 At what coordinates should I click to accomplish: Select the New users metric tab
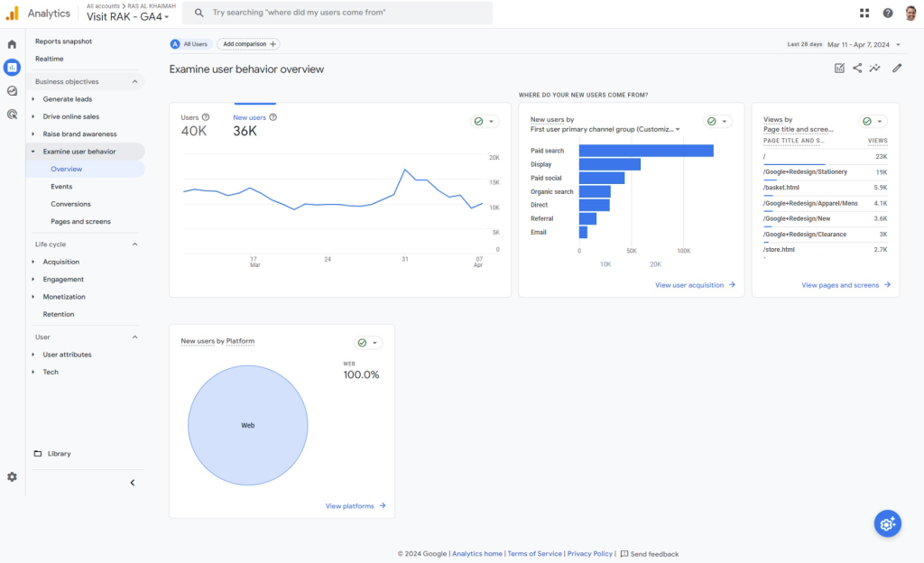(254, 125)
